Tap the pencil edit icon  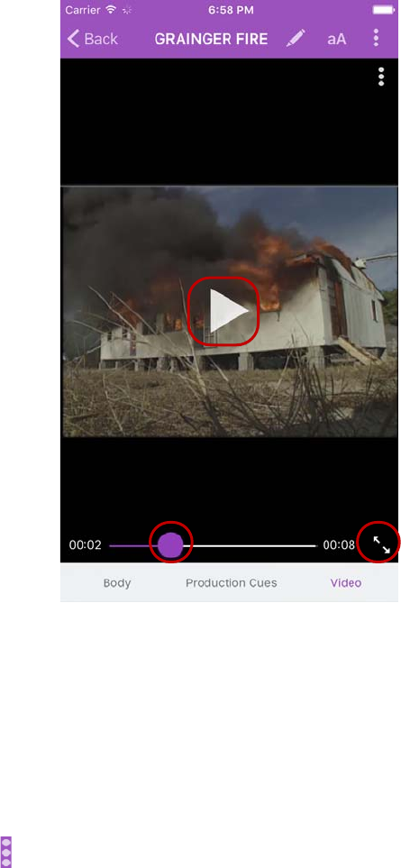pos(296,38)
